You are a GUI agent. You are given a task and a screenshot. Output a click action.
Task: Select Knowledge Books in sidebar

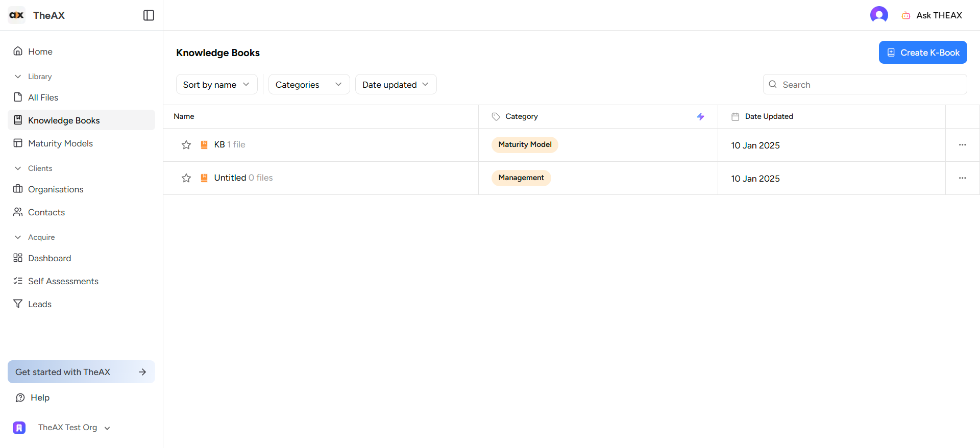(x=81, y=120)
